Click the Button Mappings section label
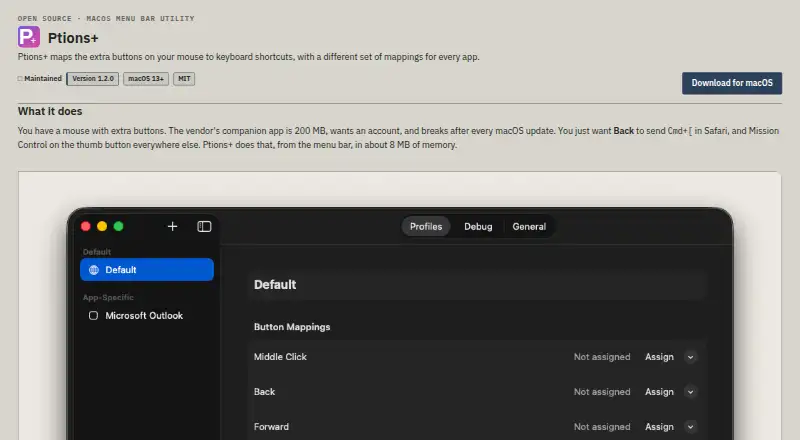Image resolution: width=800 pixels, height=440 pixels. click(292, 327)
